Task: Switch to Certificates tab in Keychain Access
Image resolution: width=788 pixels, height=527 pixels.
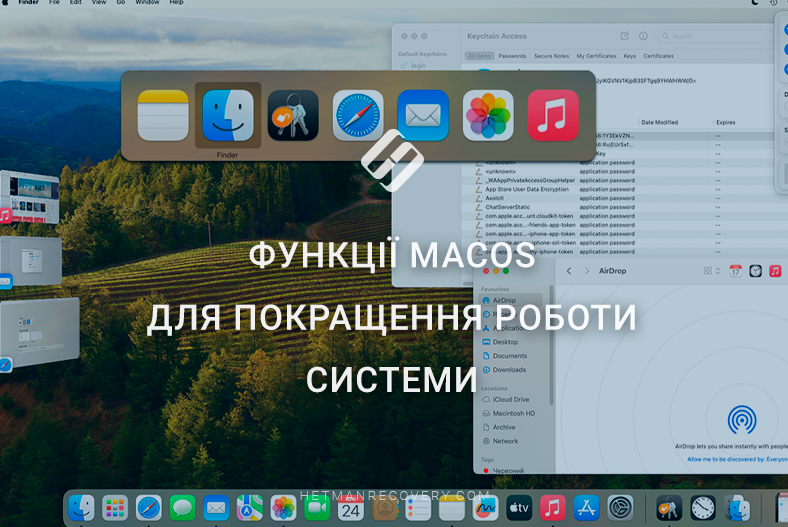Action: pyautogui.click(x=658, y=56)
